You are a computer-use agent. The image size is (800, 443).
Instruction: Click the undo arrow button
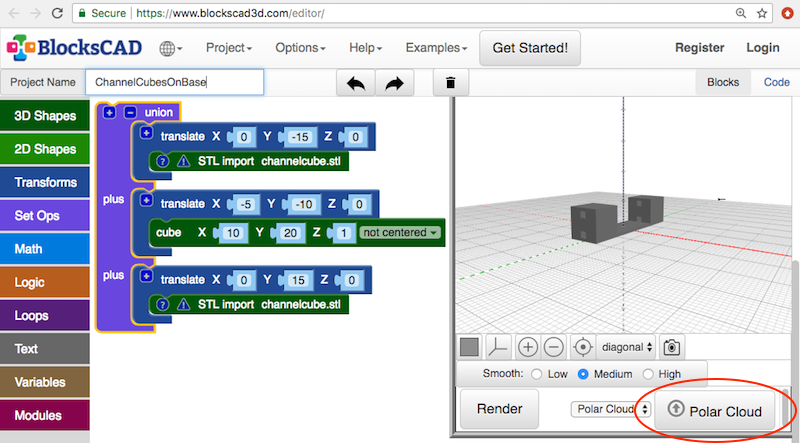356,83
